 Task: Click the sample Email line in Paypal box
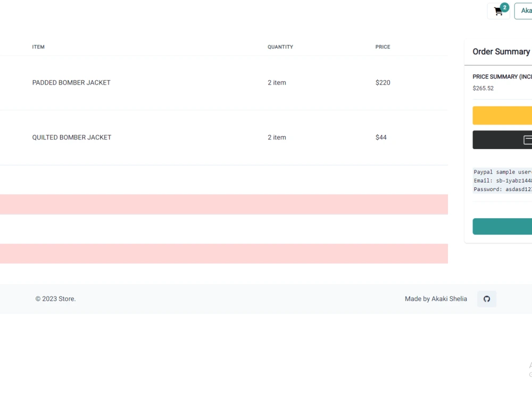pos(503,180)
